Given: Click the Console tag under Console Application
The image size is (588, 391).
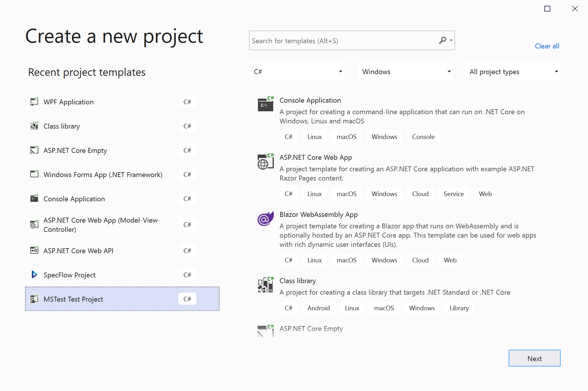Looking at the screenshot, I should click(x=423, y=137).
